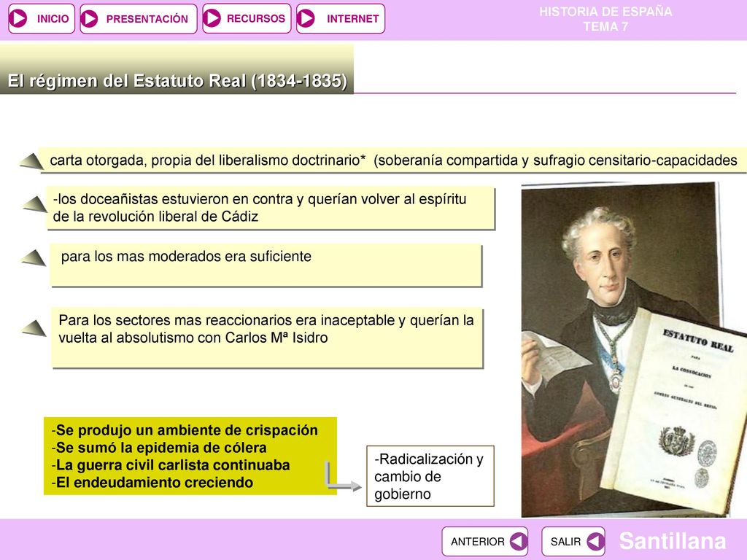The width and height of the screenshot is (747, 560).
Task: Click the line 'El endeudamiento creciendo'
Action: pyautogui.click(x=152, y=483)
